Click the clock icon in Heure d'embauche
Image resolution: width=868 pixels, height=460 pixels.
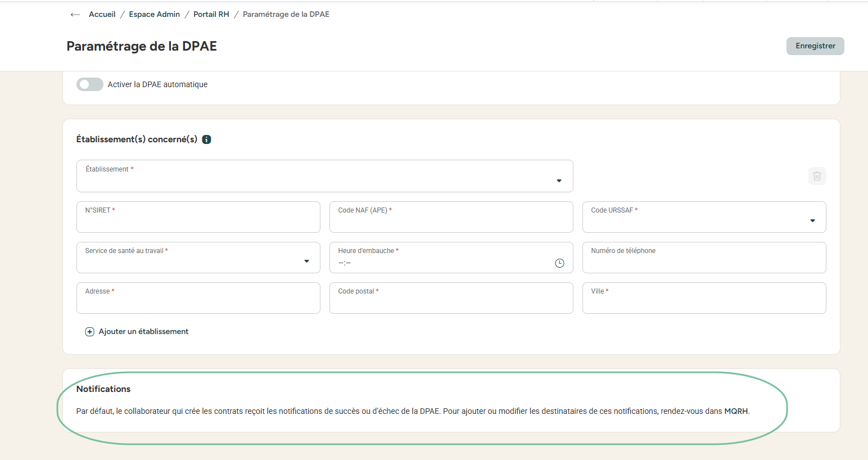tap(559, 263)
